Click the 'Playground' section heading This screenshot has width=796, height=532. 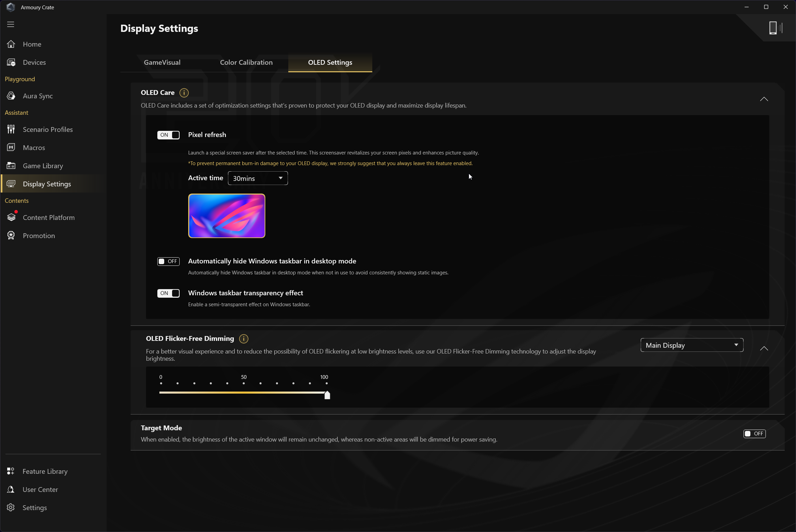[x=20, y=79]
